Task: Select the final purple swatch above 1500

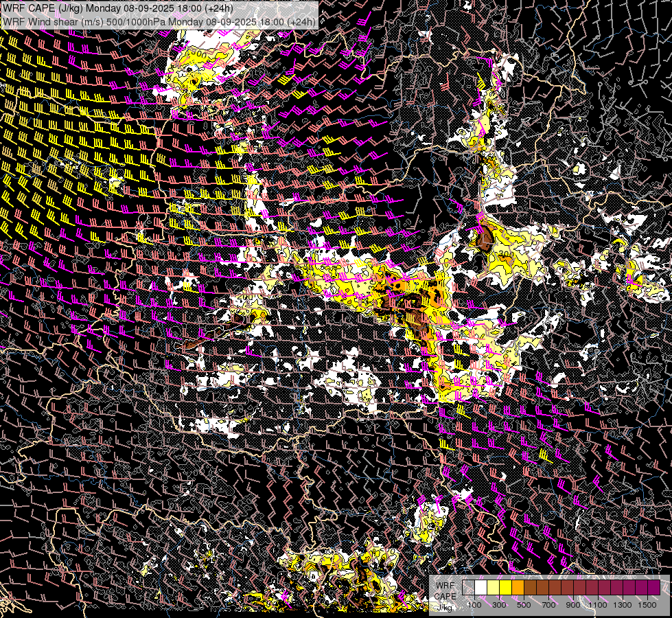Action: [654, 587]
